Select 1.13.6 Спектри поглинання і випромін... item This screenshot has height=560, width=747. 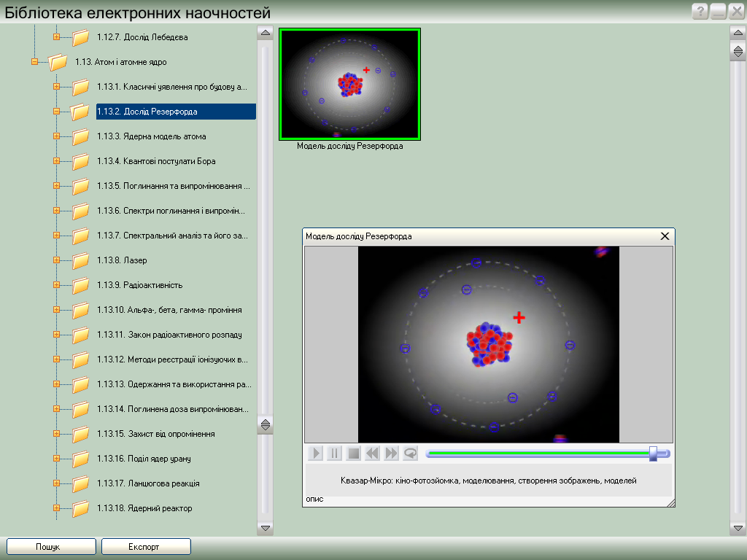point(171,211)
